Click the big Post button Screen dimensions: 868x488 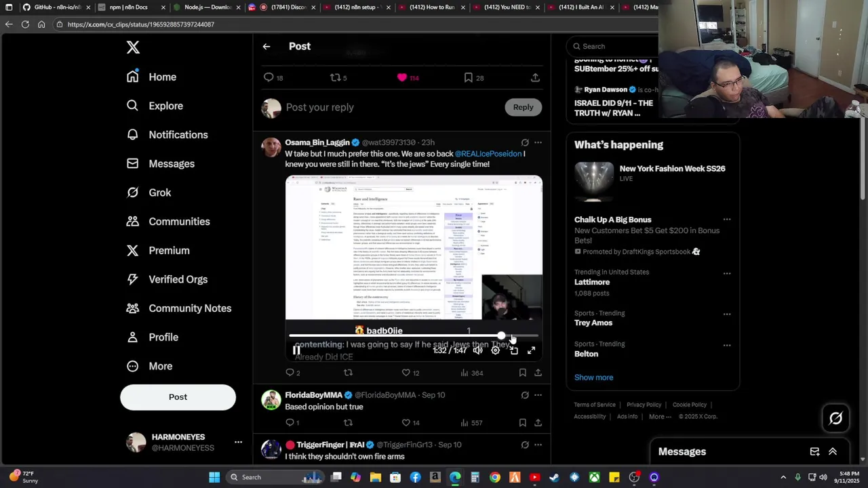(178, 397)
